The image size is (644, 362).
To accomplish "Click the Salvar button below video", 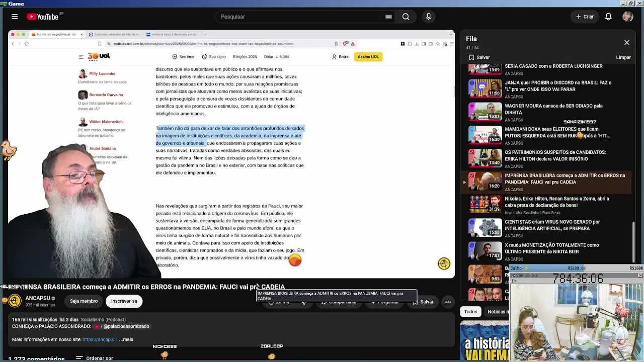I will pyautogui.click(x=423, y=302).
